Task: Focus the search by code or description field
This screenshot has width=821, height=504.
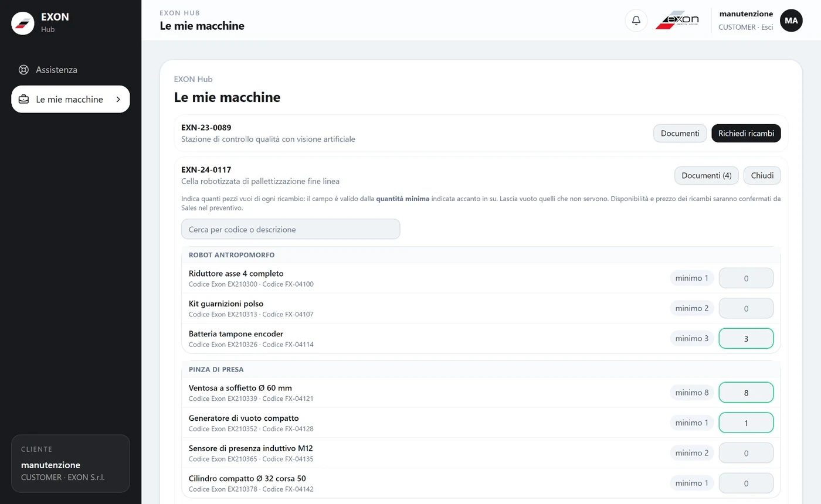Action: click(x=290, y=229)
